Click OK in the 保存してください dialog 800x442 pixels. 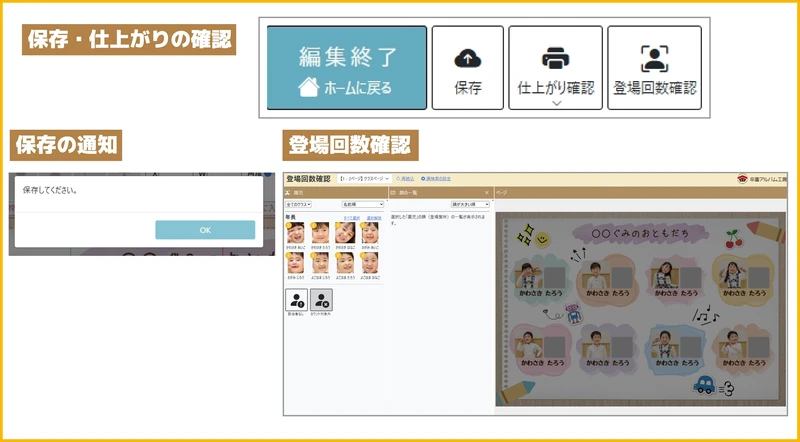(x=205, y=230)
